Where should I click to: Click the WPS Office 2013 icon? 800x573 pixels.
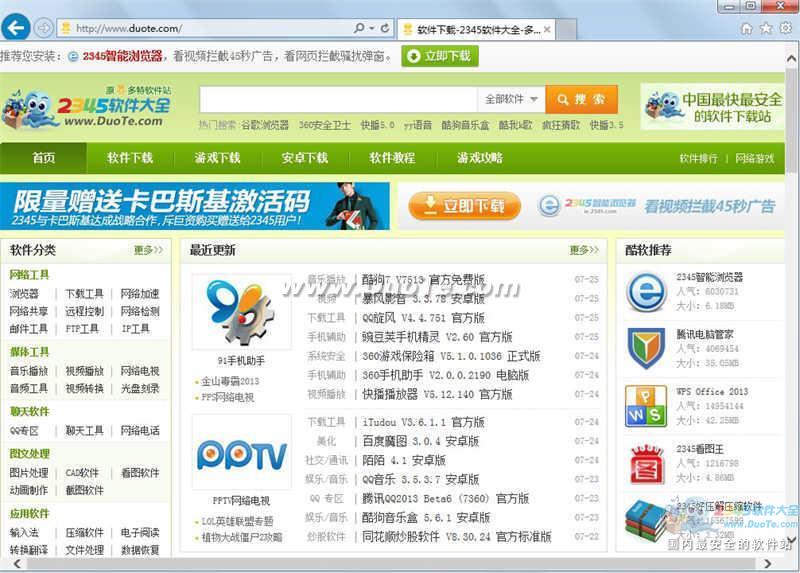tap(646, 406)
